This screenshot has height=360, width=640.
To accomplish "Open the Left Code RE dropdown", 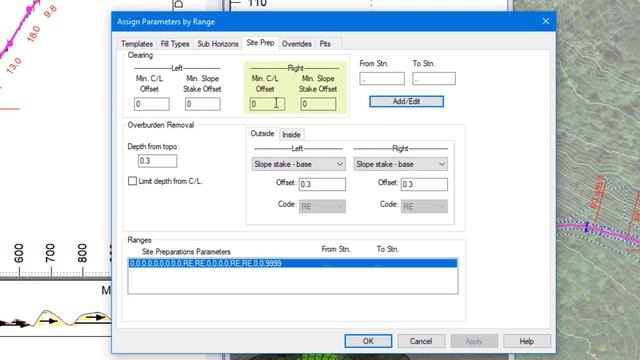I will [322, 206].
